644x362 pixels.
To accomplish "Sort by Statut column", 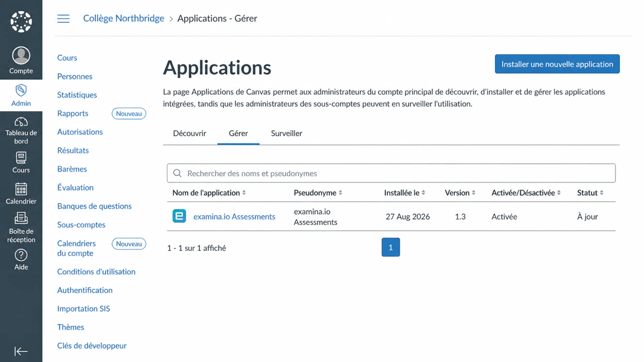I will point(590,193).
